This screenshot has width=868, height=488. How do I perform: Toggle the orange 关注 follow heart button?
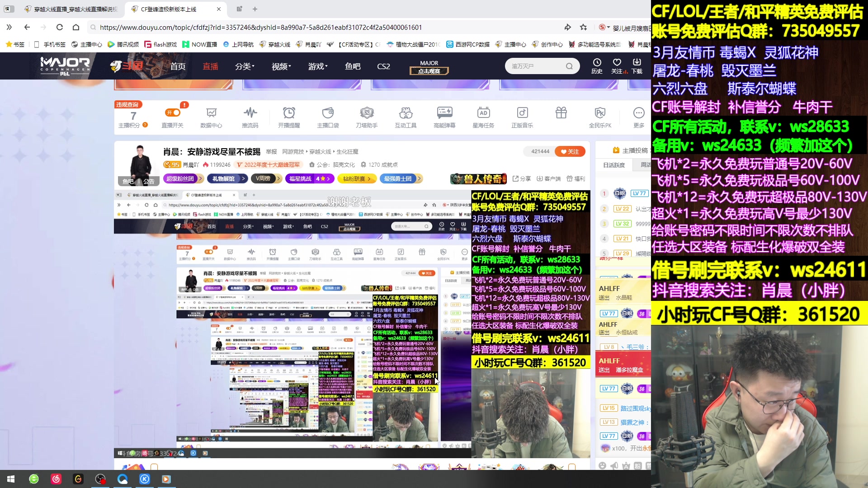coord(570,152)
